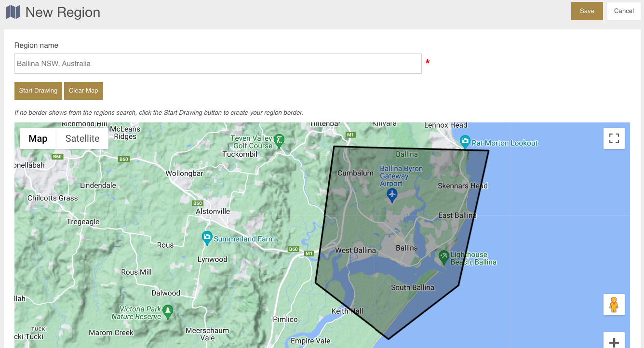Click the Ballina Byron Gateway Airport label
The image size is (644, 348).
pos(401,176)
